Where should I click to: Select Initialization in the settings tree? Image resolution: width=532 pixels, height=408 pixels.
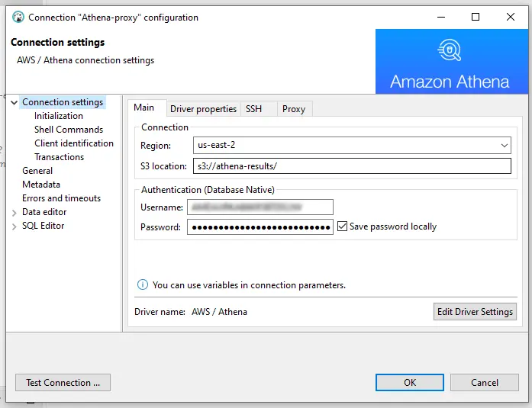[x=59, y=116]
